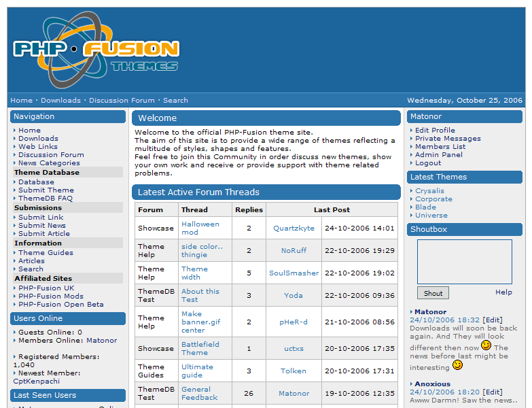Open ThemeDB FAQ link
This screenshot has height=408, width=532.
pos(46,199)
